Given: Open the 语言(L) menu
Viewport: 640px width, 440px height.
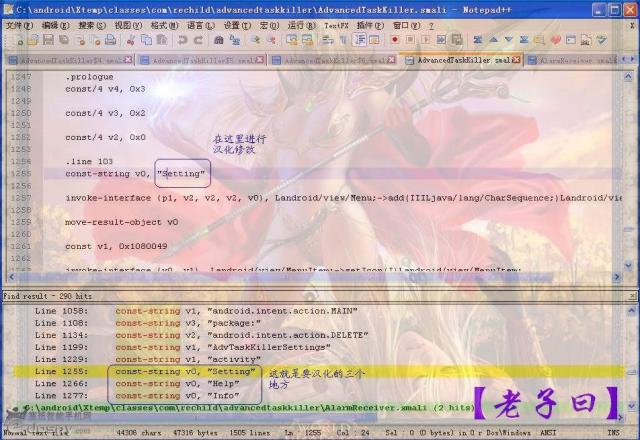Looking at the screenshot, I should 201,25.
